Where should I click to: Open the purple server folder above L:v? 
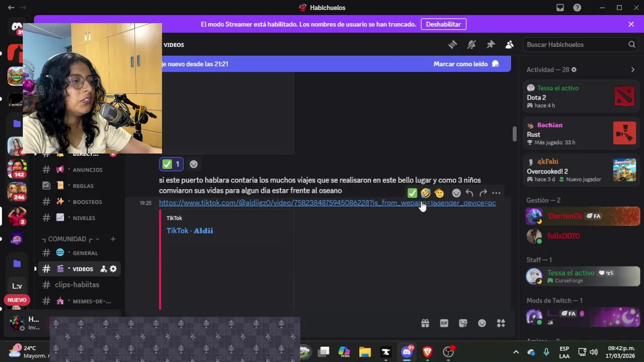point(17,263)
